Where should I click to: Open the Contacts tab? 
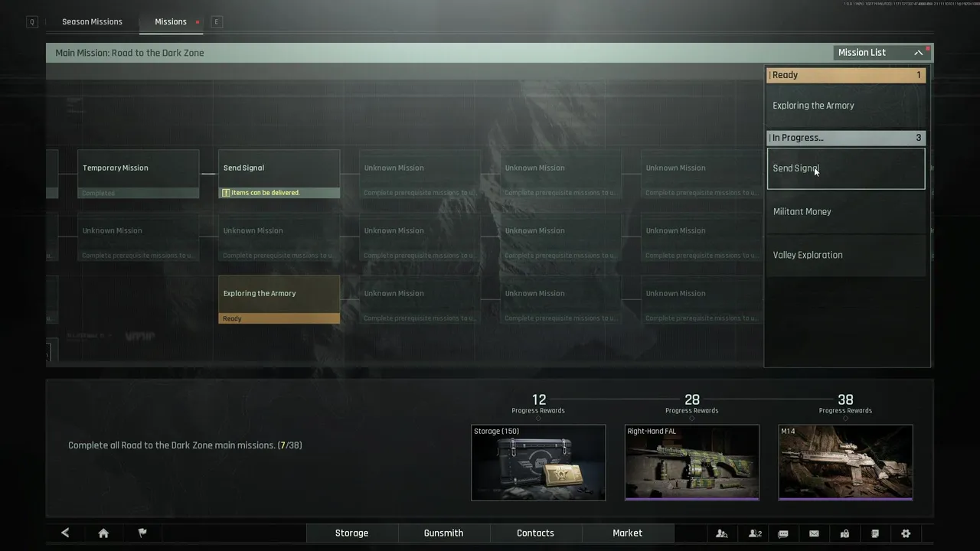[x=535, y=533]
